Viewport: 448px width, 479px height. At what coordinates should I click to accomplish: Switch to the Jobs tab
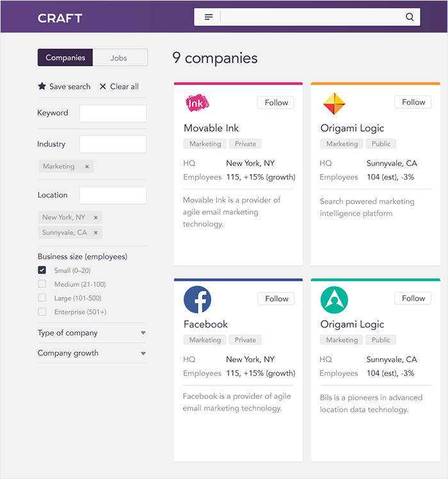tap(119, 58)
